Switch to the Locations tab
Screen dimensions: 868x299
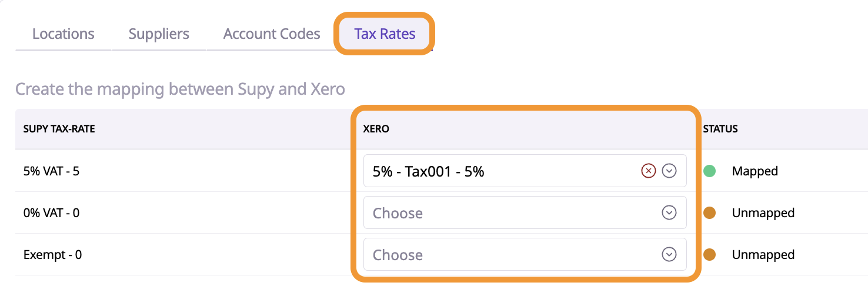point(63,34)
